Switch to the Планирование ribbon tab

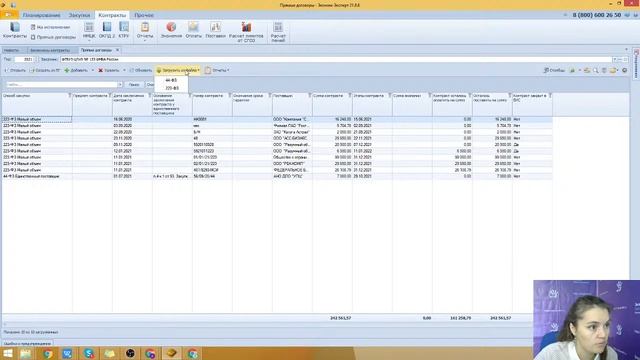click(41, 15)
